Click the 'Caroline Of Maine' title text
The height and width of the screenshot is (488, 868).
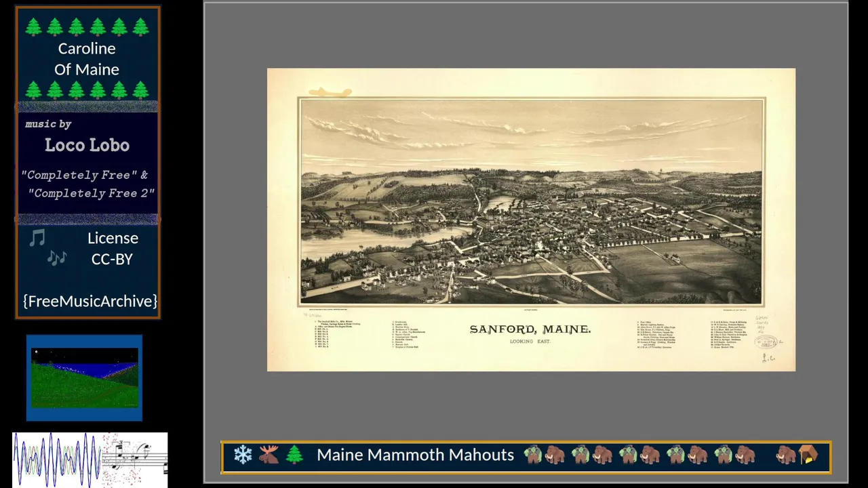click(x=87, y=59)
